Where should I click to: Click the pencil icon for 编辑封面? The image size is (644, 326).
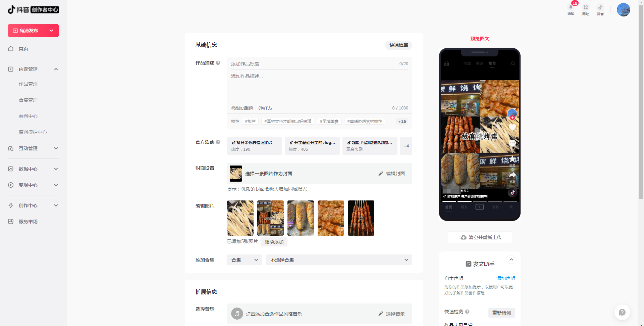tap(381, 174)
